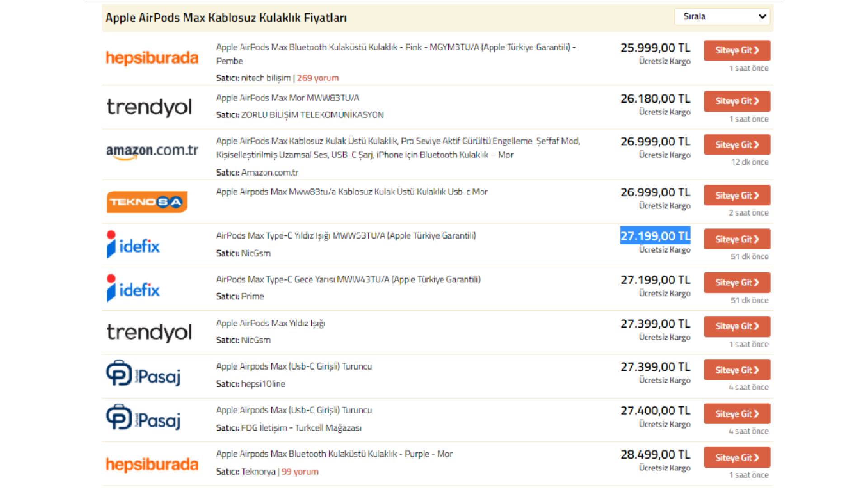This screenshot has width=868, height=488.
Task: Click amazon.com.tr store logo
Action: tap(152, 151)
